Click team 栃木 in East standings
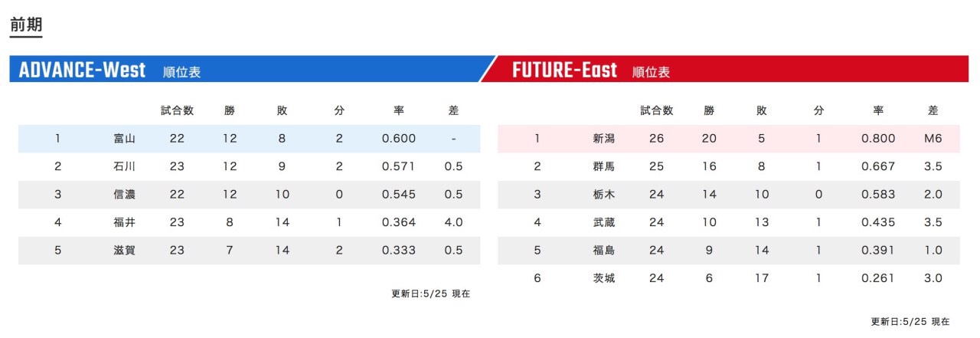980x338 pixels. 603,194
